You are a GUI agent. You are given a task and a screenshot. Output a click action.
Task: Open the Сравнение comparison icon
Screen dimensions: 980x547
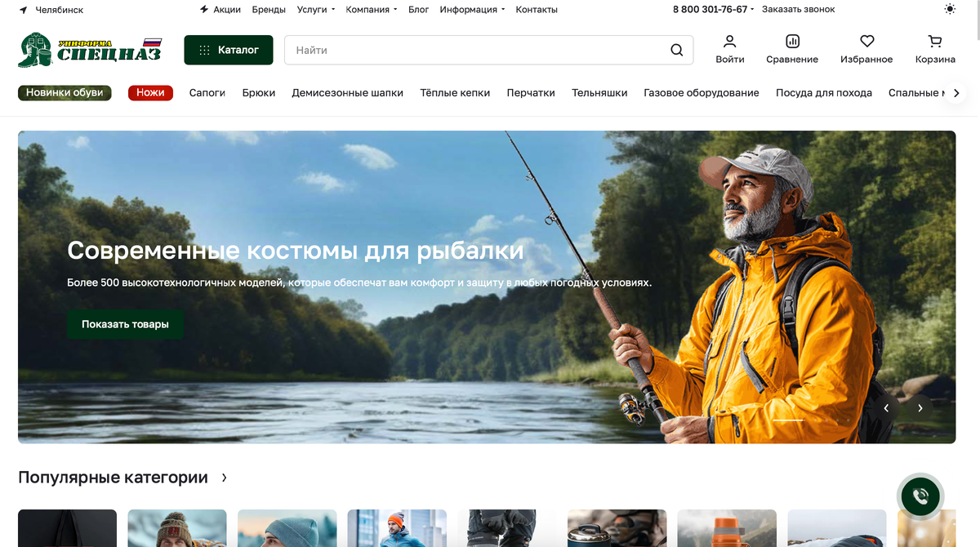pos(792,41)
